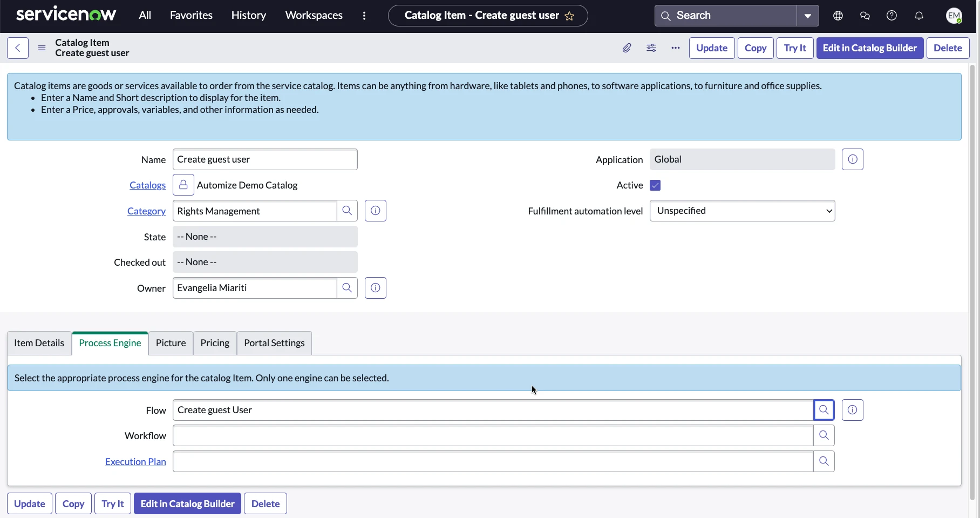Open the Category lookup magnifier icon

tap(347, 211)
